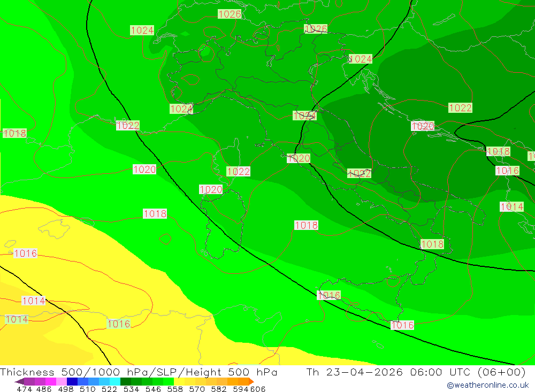Screen dimensions: 535x392
Task: Click the forecast date 'Th 23-04-2026 06:00 UTC'
Action: coord(388,372)
